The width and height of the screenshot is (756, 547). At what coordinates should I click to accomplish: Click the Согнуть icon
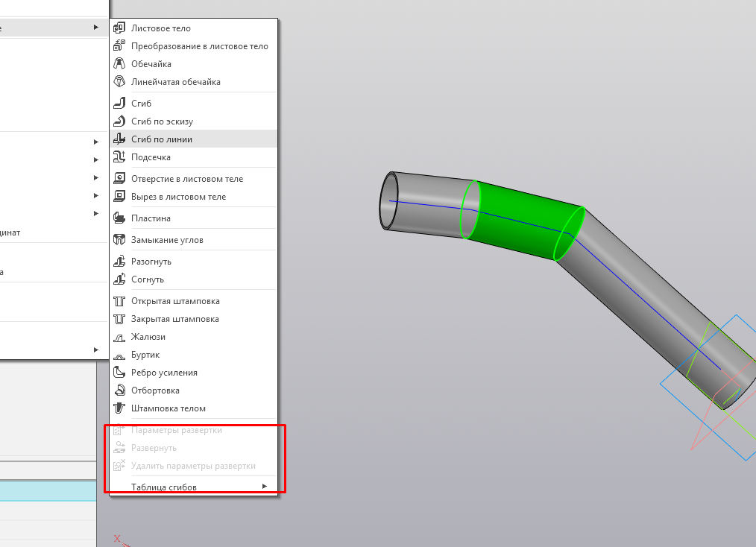pos(119,279)
